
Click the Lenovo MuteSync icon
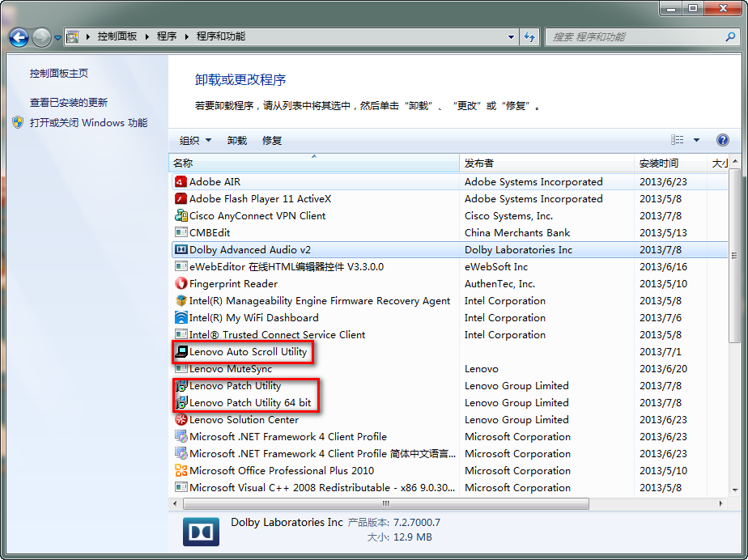181,369
